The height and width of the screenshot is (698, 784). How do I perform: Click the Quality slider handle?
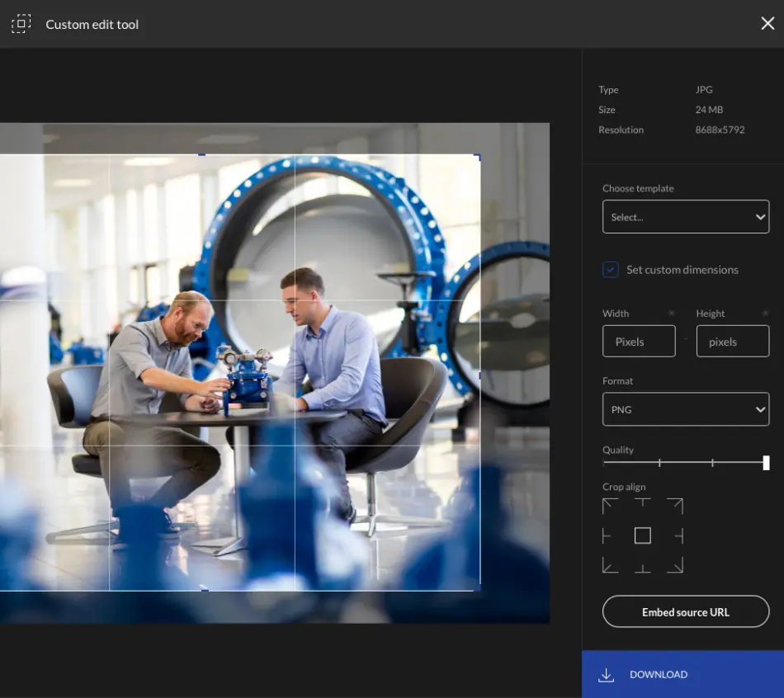pos(766,463)
